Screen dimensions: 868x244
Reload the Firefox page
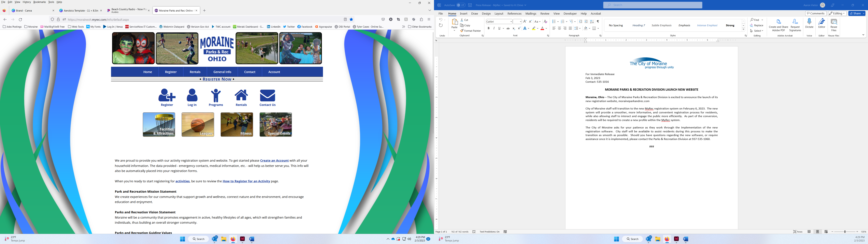pos(21,19)
